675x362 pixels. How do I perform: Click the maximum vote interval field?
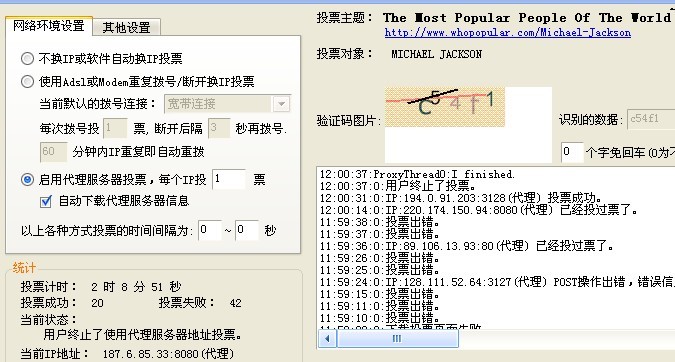coord(247,230)
